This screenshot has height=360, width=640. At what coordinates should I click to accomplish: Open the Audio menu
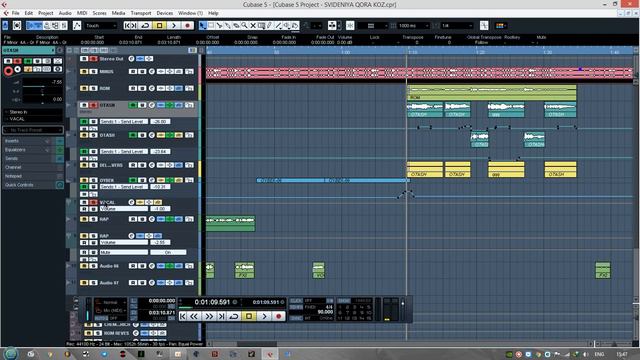65,13
